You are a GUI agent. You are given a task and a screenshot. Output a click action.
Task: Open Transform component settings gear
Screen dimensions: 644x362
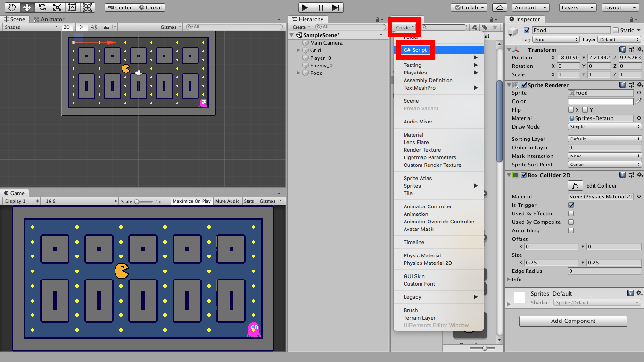(639, 49)
